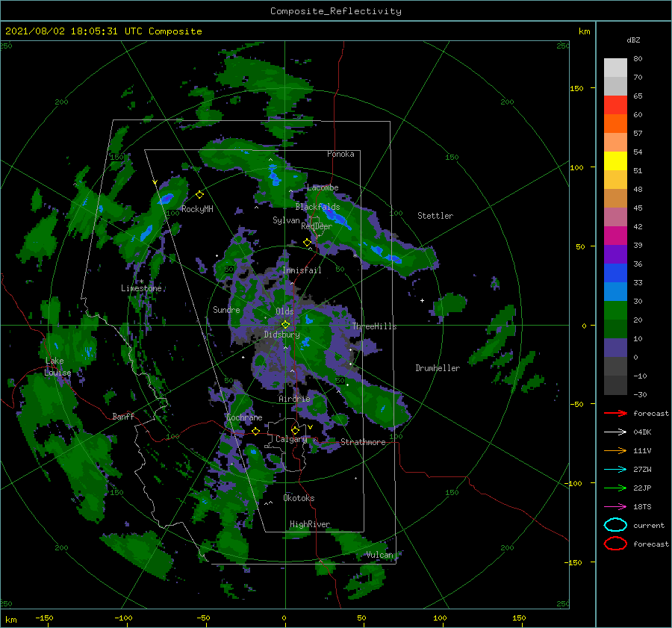This screenshot has width=672, height=628.
Task: Click the Lake Louise label on the map
Action: click(57, 367)
